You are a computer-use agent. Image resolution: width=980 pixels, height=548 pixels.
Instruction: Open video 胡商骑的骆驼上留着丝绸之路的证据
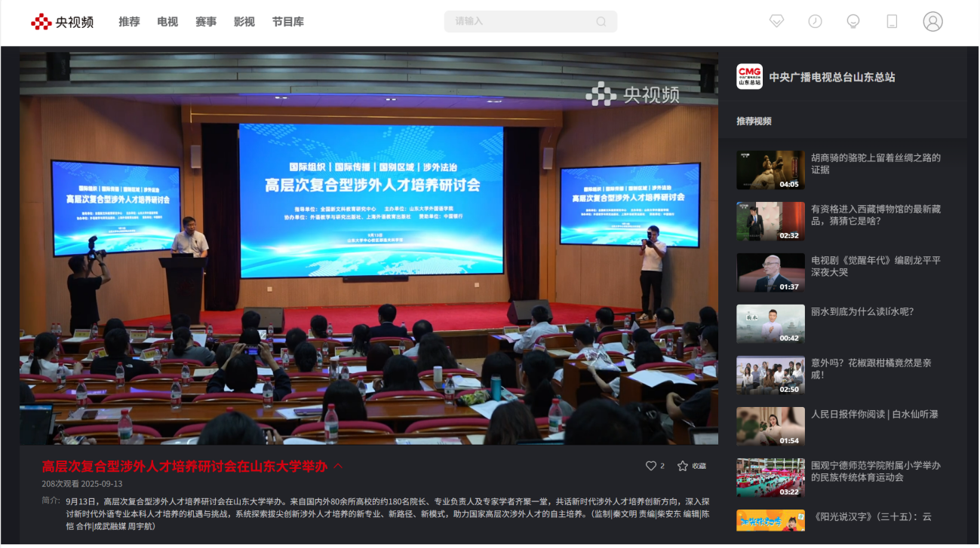[875, 164]
